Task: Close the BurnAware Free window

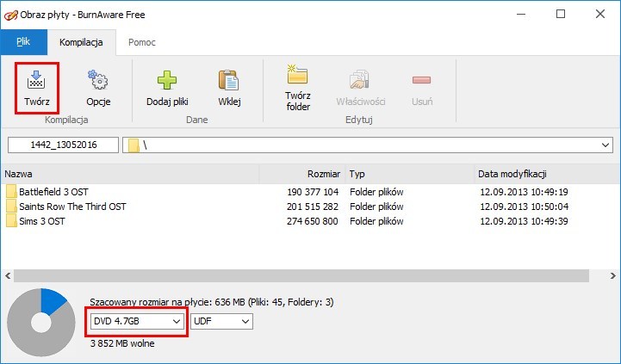Action: 600,15
